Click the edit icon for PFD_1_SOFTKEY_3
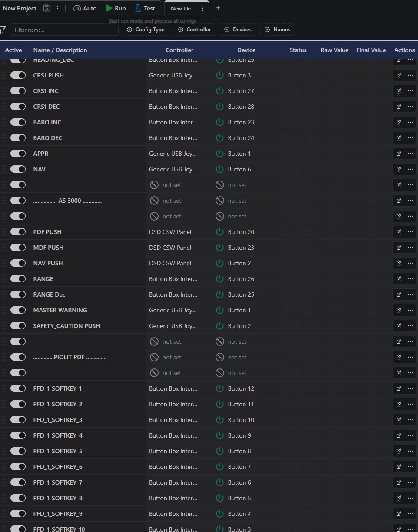418x532 pixels. tap(399, 420)
